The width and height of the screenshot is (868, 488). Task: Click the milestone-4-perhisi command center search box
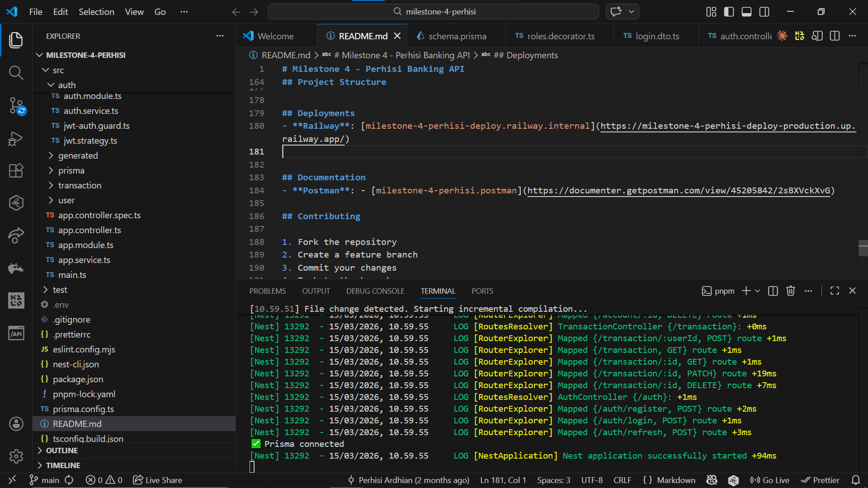[x=433, y=12]
